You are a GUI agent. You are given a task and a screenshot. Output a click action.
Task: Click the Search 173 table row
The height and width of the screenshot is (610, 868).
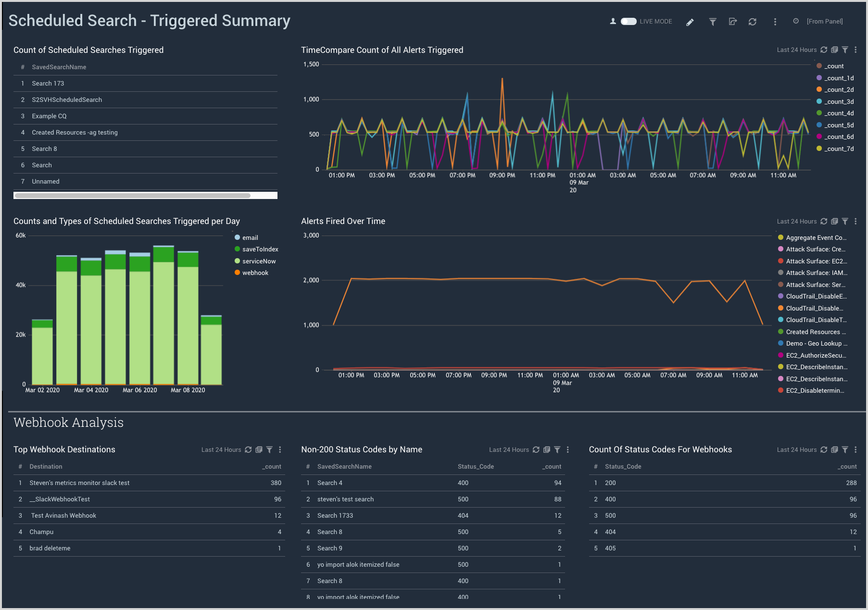click(48, 84)
